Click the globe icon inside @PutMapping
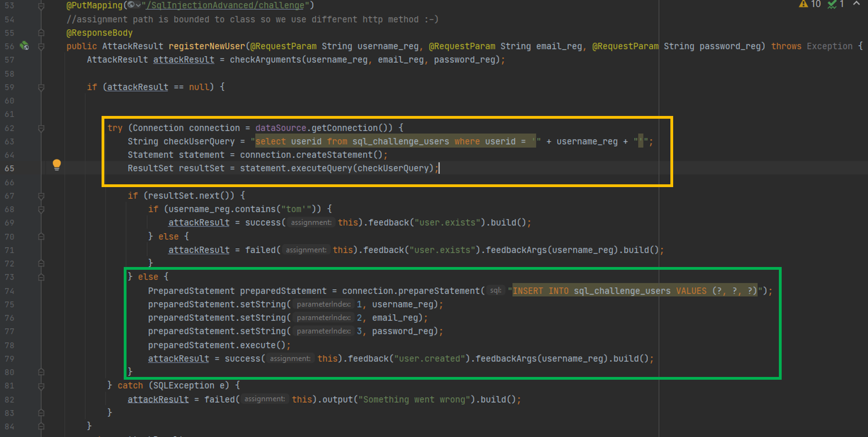 pyautogui.click(x=132, y=5)
